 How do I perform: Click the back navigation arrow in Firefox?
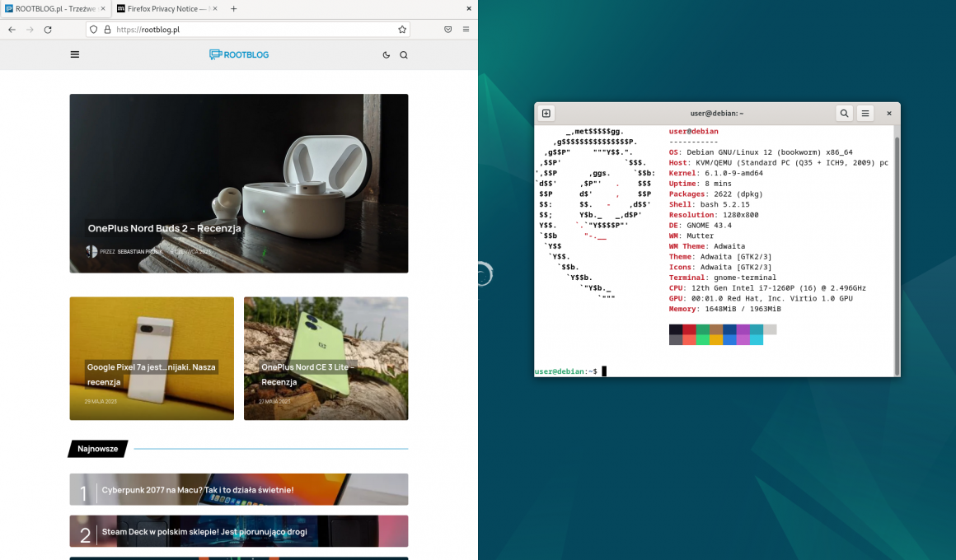(x=12, y=29)
